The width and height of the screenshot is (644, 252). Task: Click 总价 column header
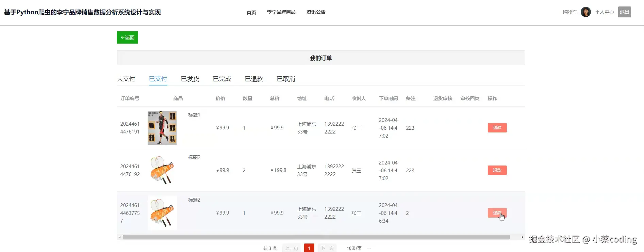point(275,98)
